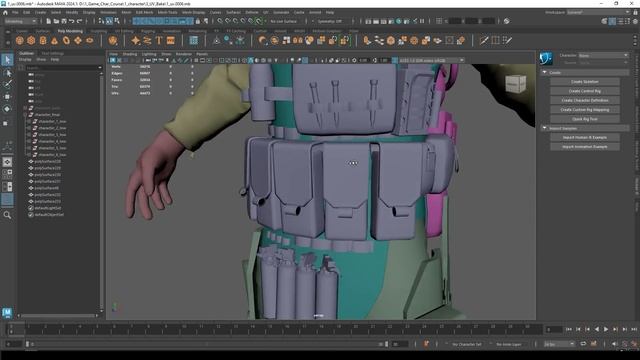The width and height of the screenshot is (640, 360).
Task: Toggle snap to grids
Action: tap(220, 21)
